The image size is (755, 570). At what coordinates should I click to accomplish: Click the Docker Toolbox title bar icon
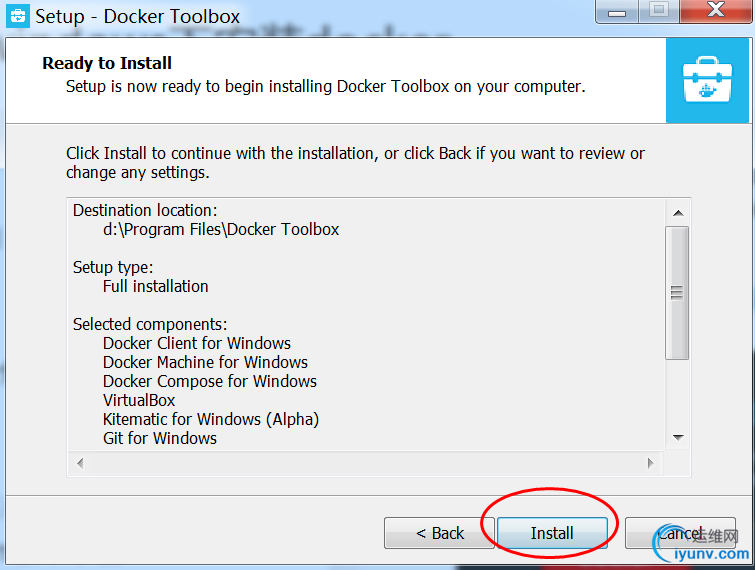(x=18, y=16)
